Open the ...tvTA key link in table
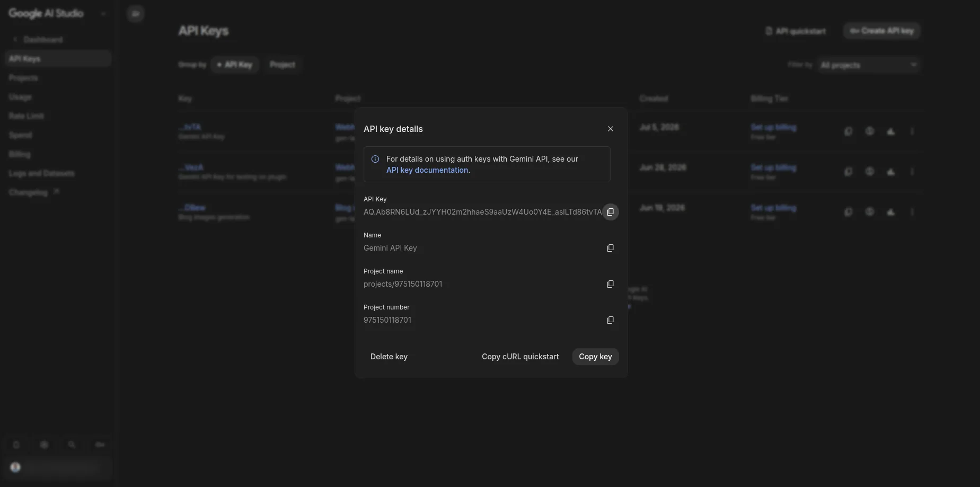 pos(190,127)
